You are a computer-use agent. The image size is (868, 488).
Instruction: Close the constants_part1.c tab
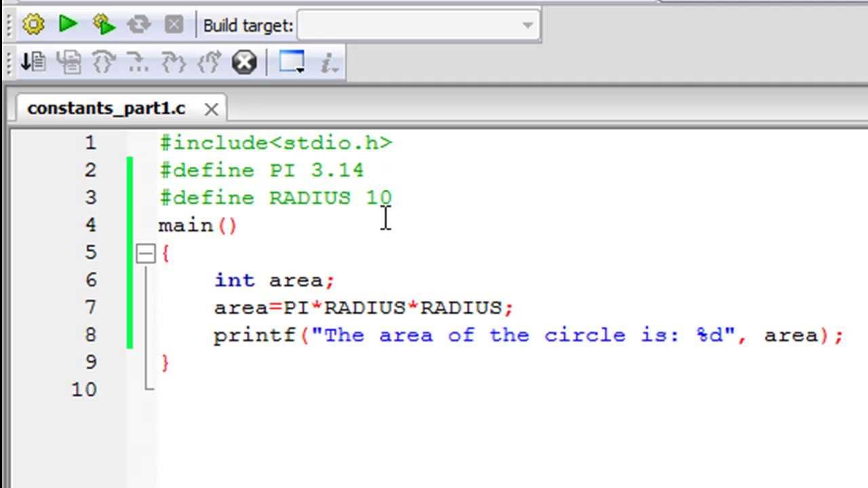[211, 109]
